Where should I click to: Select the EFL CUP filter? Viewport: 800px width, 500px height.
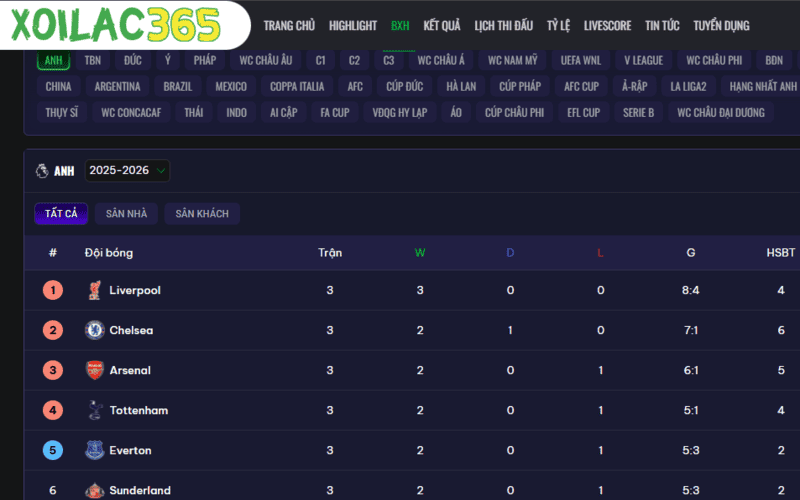[584, 112]
